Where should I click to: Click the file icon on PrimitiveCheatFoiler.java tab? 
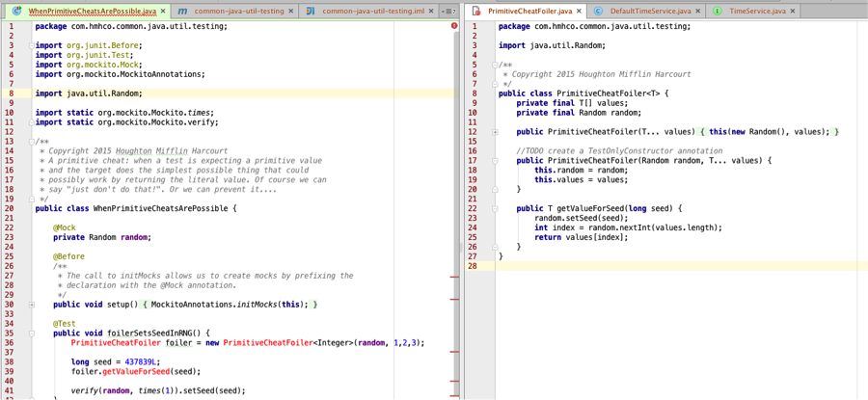pos(477,11)
